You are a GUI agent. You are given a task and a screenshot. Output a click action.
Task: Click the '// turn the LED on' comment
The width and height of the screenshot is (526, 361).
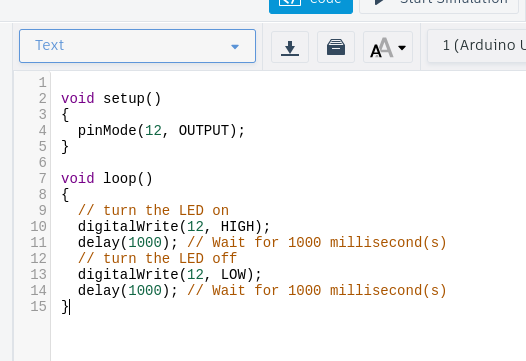[x=153, y=210]
